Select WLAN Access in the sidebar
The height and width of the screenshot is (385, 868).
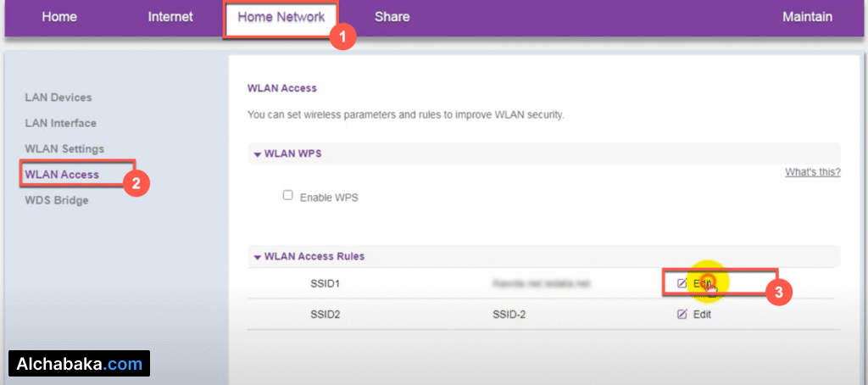(x=62, y=175)
